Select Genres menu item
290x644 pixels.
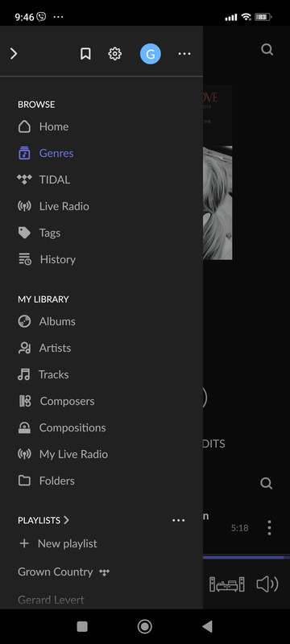(x=56, y=153)
